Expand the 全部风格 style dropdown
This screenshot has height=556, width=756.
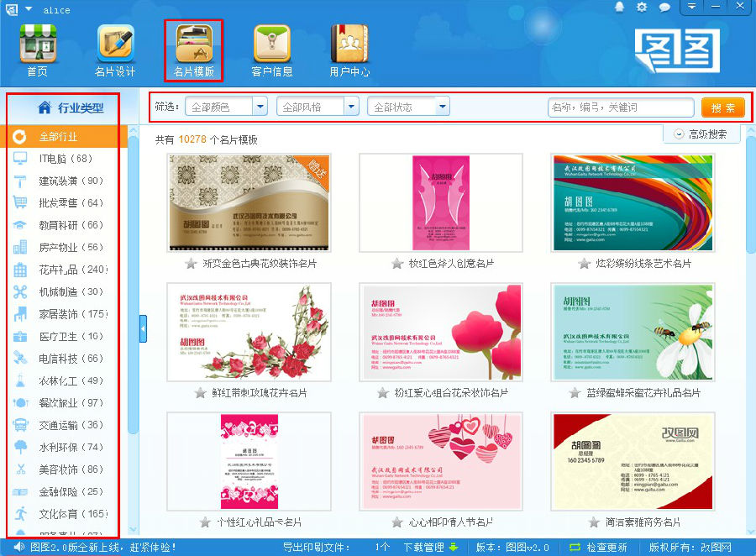pos(351,107)
